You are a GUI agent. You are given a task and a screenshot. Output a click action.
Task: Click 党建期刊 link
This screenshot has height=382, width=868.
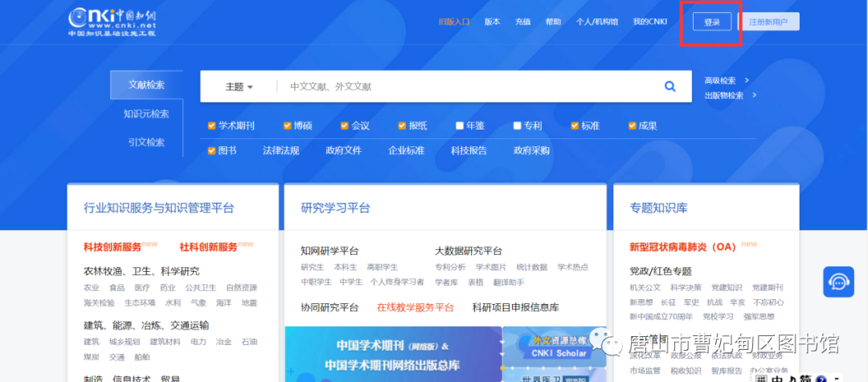pyautogui.click(x=768, y=287)
